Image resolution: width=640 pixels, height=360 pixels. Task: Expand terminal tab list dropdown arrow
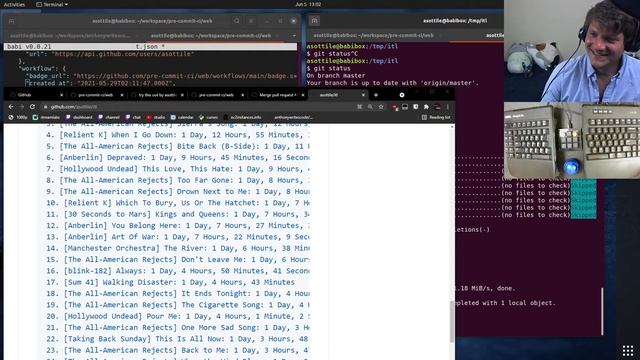click(294, 36)
